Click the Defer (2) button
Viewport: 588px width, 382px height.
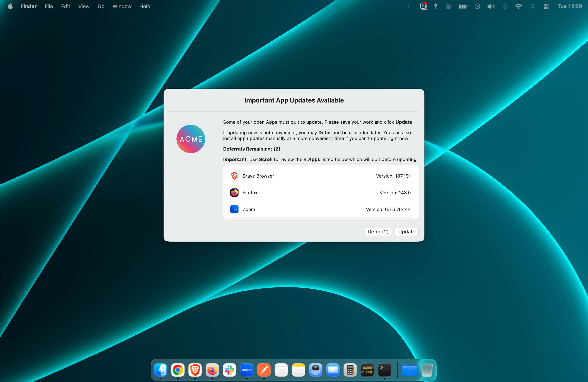click(378, 231)
